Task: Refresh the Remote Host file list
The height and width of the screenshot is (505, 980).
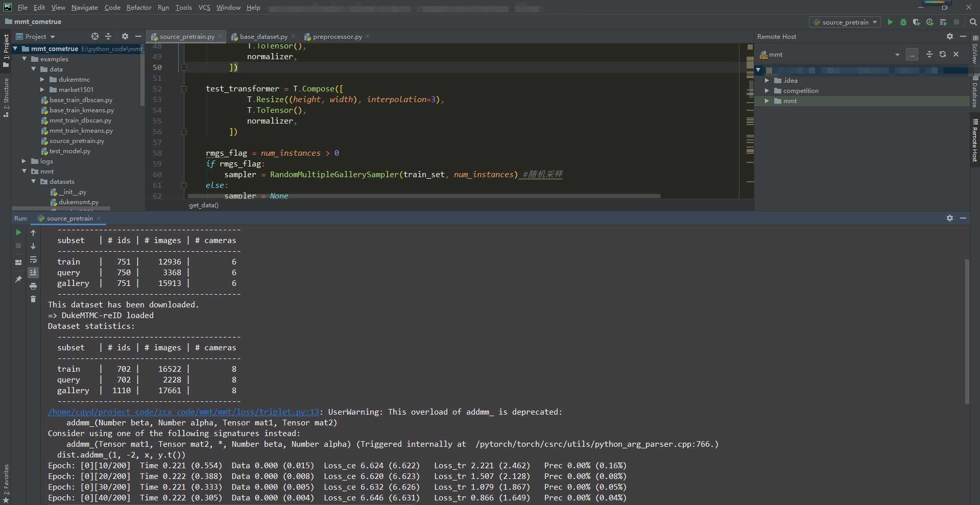Action: pos(943,54)
